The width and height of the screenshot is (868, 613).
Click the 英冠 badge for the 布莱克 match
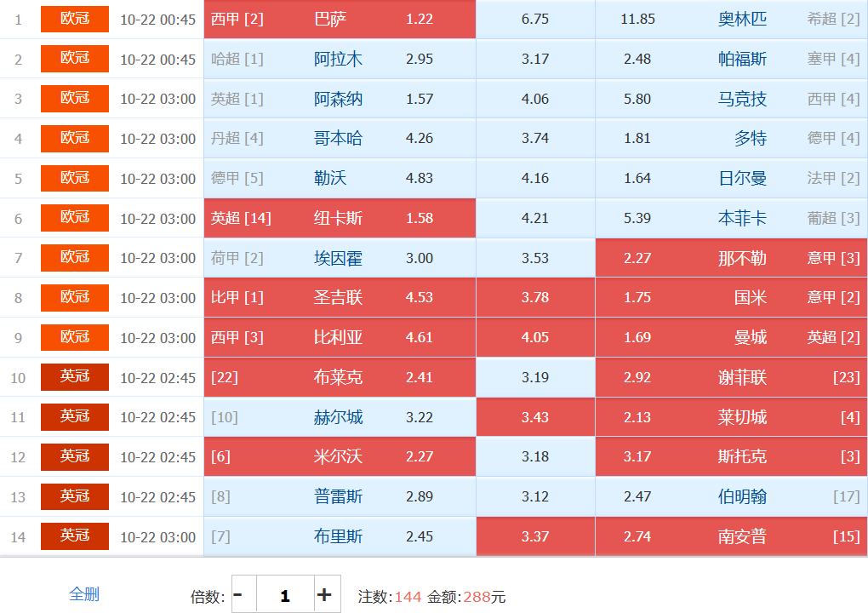(75, 377)
